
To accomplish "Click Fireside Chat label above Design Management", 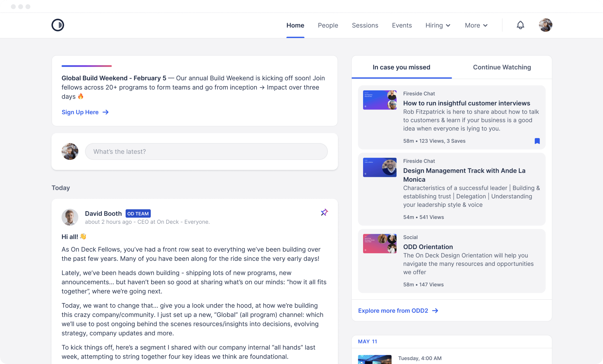I will (419, 161).
